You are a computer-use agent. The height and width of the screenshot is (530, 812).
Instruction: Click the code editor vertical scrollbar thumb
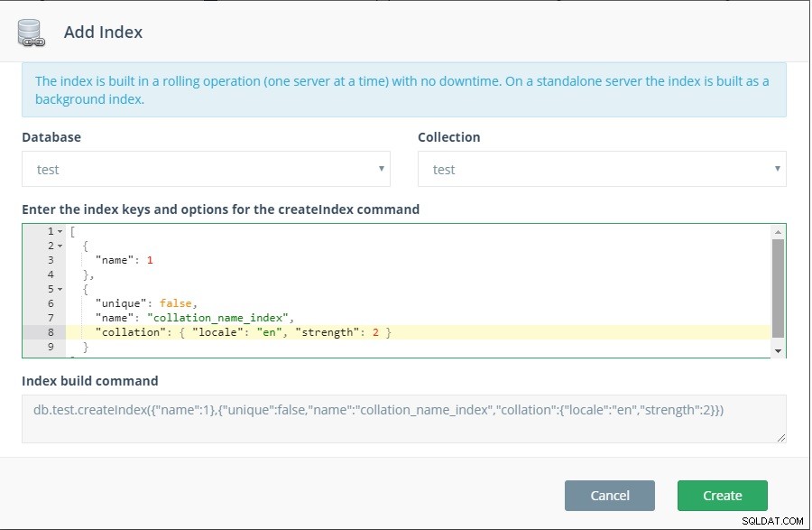[778, 289]
